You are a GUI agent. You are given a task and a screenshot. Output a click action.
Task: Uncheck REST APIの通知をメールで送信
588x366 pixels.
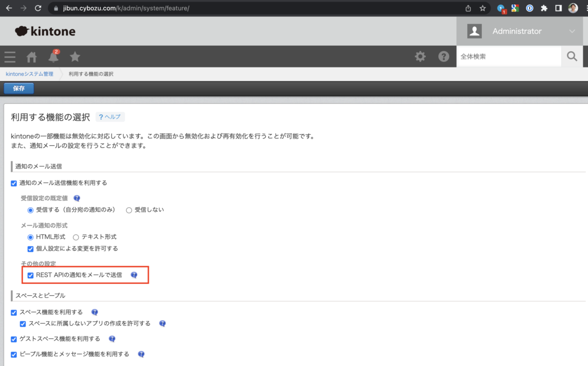pos(30,275)
